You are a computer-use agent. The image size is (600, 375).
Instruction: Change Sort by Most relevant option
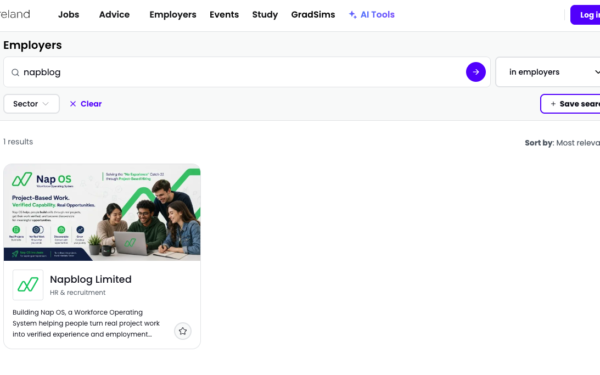click(x=562, y=143)
